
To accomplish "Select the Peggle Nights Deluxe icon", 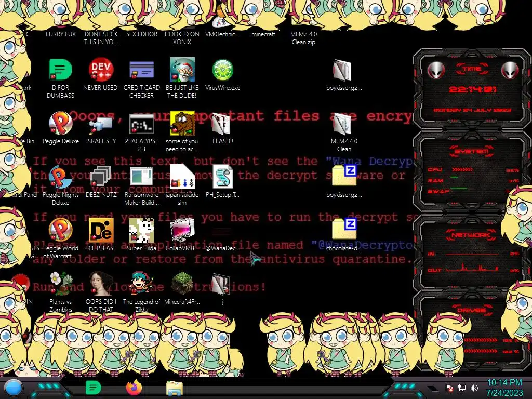I will (x=60, y=177).
